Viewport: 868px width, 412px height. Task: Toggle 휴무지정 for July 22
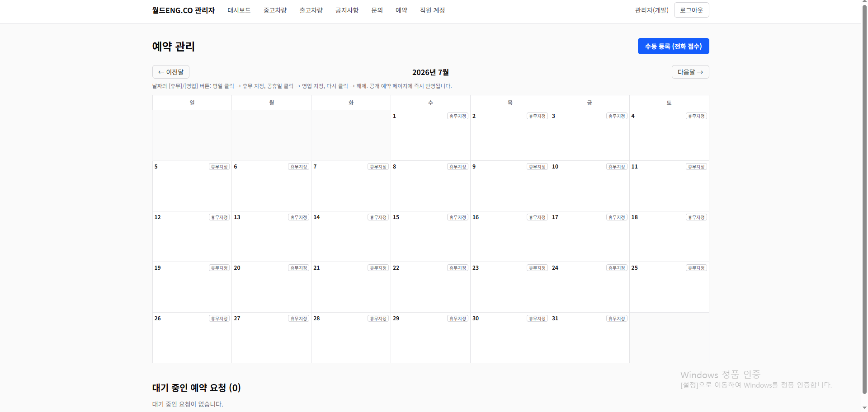[458, 268]
